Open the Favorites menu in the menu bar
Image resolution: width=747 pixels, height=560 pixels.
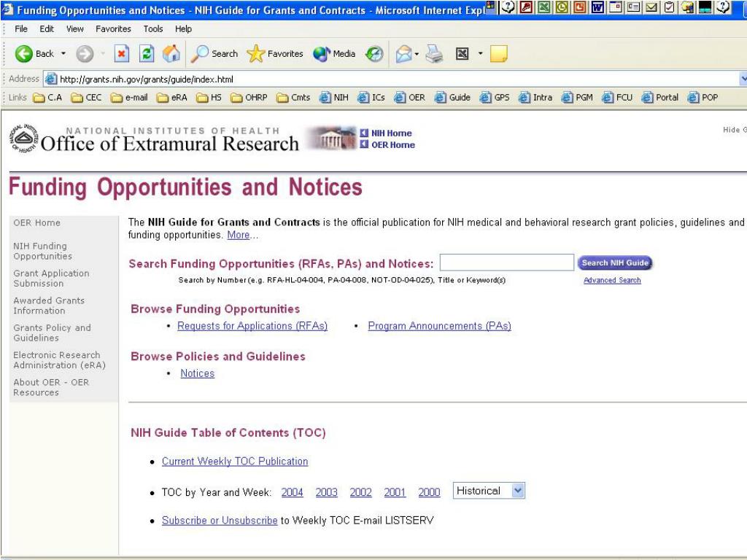[x=113, y=29]
